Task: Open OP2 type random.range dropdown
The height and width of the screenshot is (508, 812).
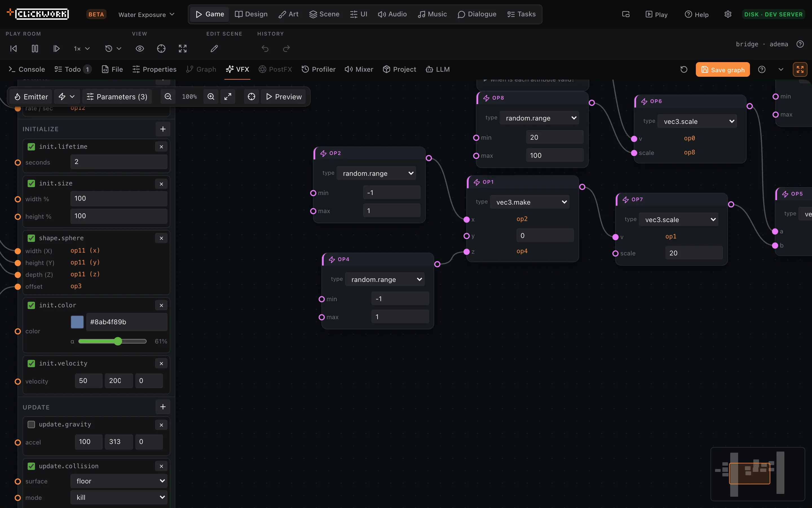Action: coord(376,173)
